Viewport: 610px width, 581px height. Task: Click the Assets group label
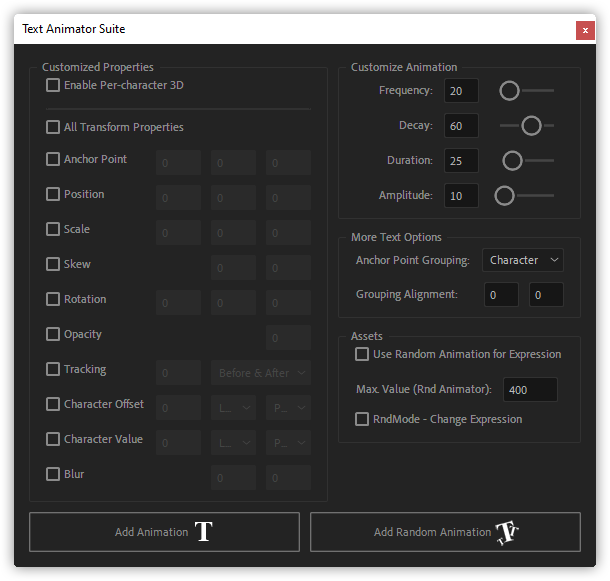[x=366, y=336]
